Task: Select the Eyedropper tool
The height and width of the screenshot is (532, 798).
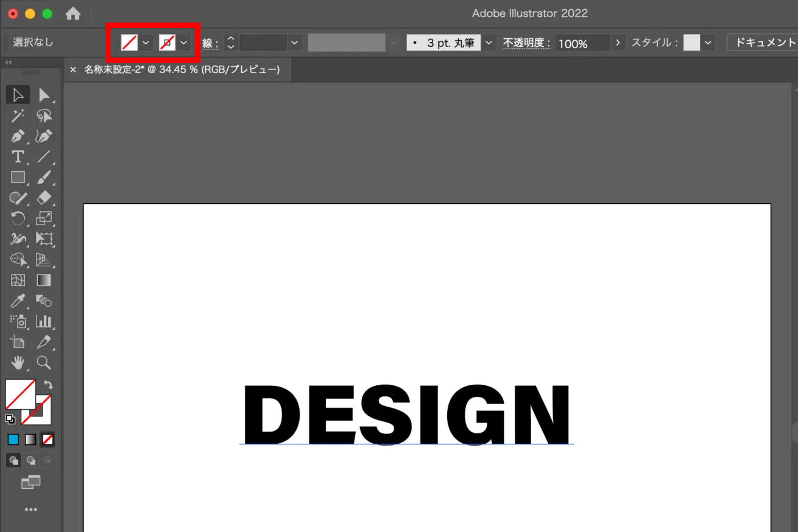Action: tap(18, 301)
